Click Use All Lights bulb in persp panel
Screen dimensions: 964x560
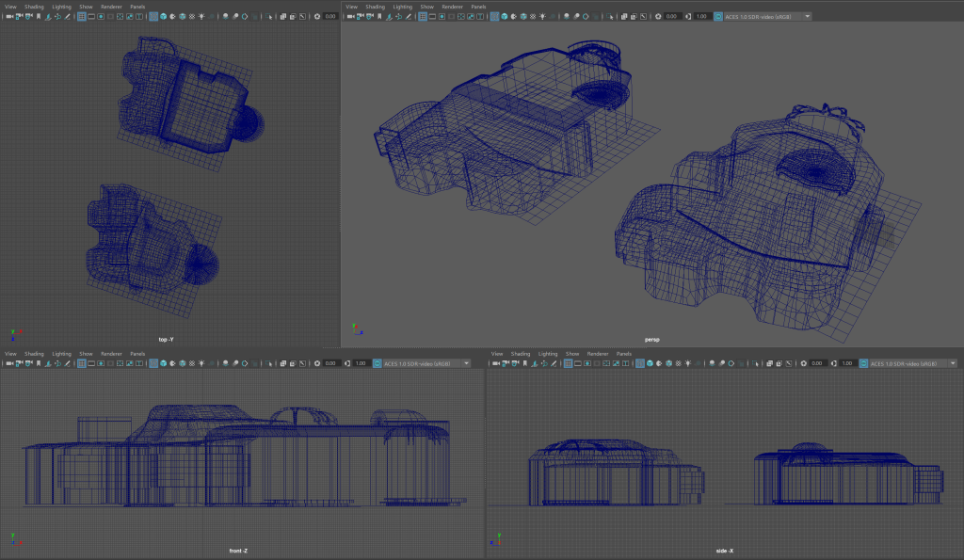[542, 16]
